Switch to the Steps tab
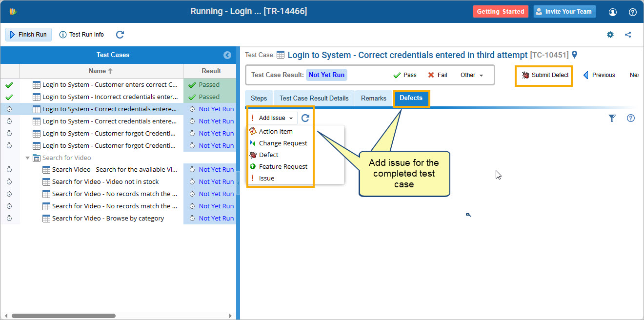The image size is (644, 320). pyautogui.click(x=259, y=98)
